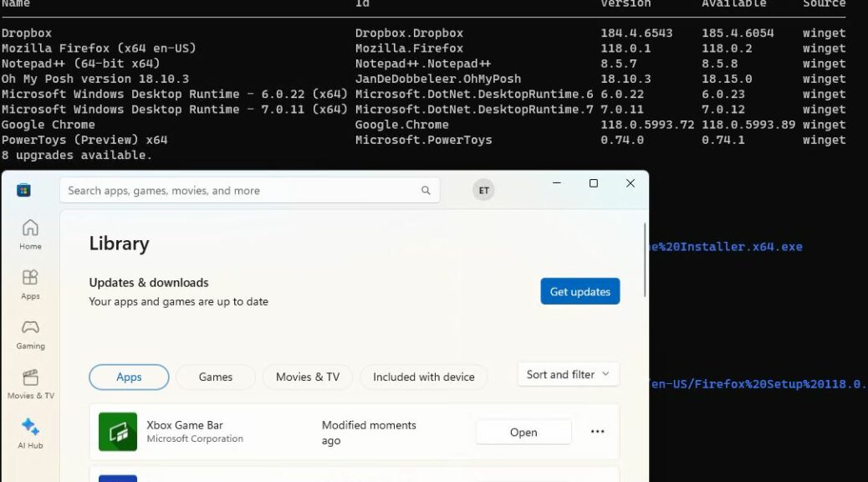Click Installer.x64.exe link in terminal
The width and height of the screenshot is (868, 482).
(726, 247)
